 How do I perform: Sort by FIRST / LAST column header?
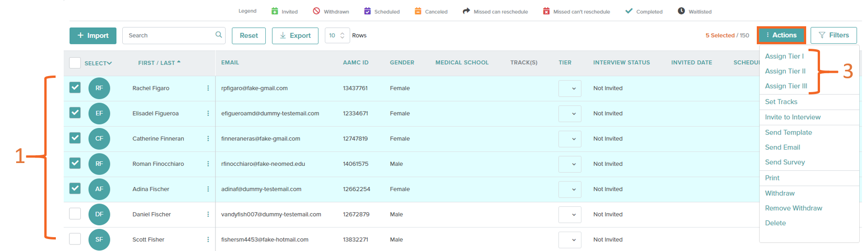(x=159, y=63)
